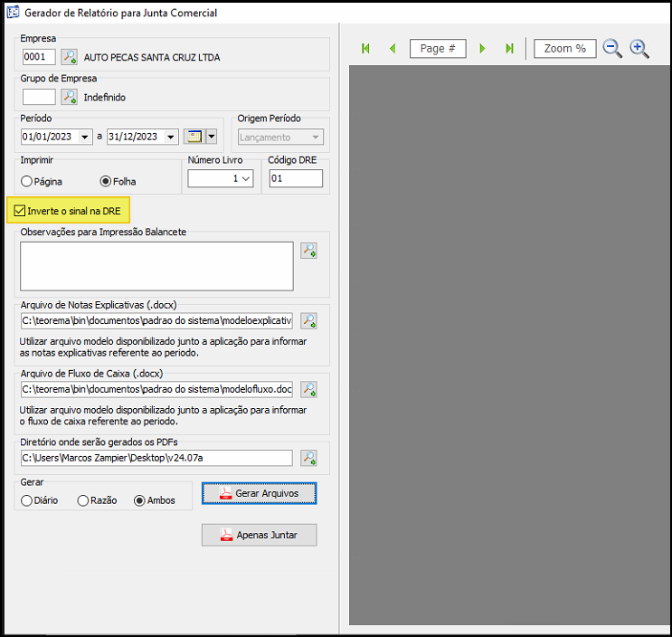672x637 pixels.
Task: Select the Diário generate option
Action: point(26,500)
